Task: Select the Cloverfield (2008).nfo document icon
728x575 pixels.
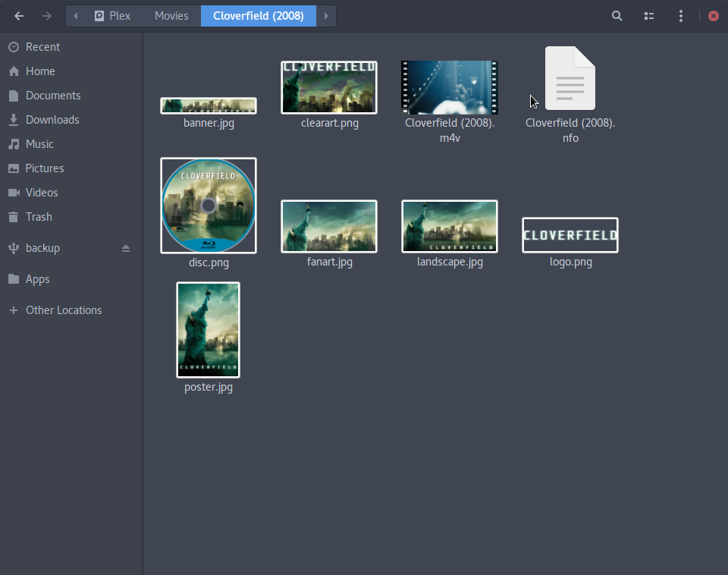Action: tap(570, 78)
